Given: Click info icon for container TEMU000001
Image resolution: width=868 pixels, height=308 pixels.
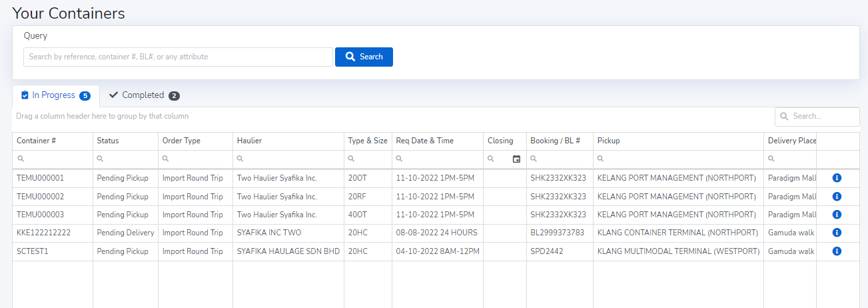Looking at the screenshot, I should coord(837,178).
